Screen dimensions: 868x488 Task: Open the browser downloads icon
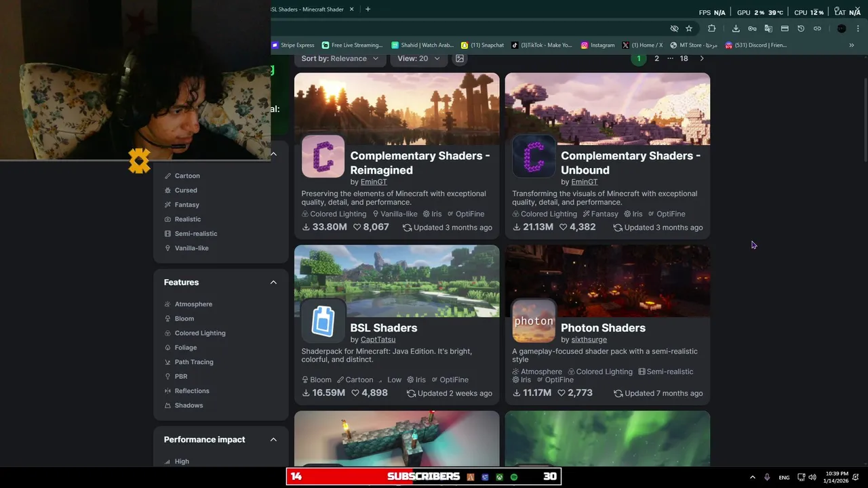coord(736,28)
